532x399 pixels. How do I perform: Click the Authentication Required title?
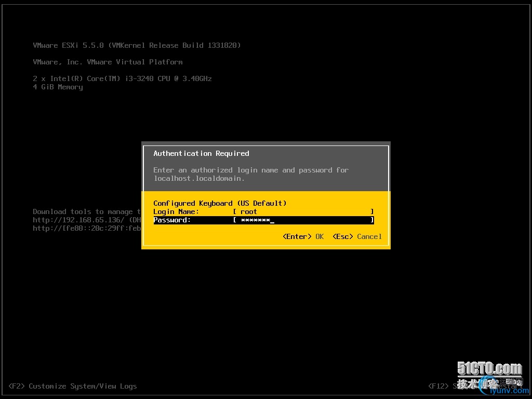201,153
